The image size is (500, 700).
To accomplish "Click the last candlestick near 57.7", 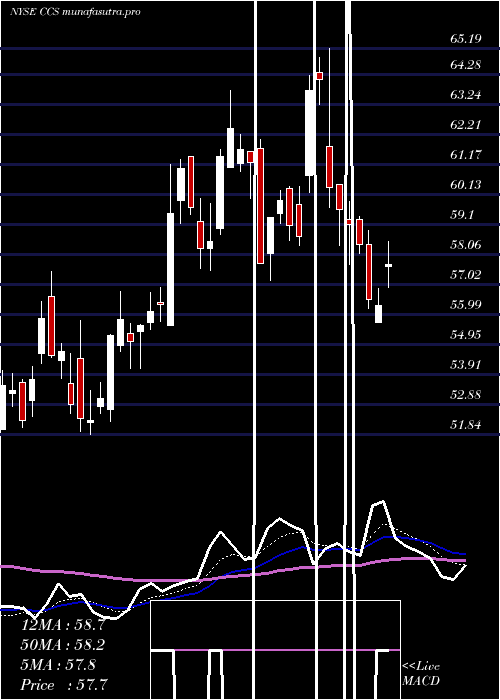I will (388, 265).
